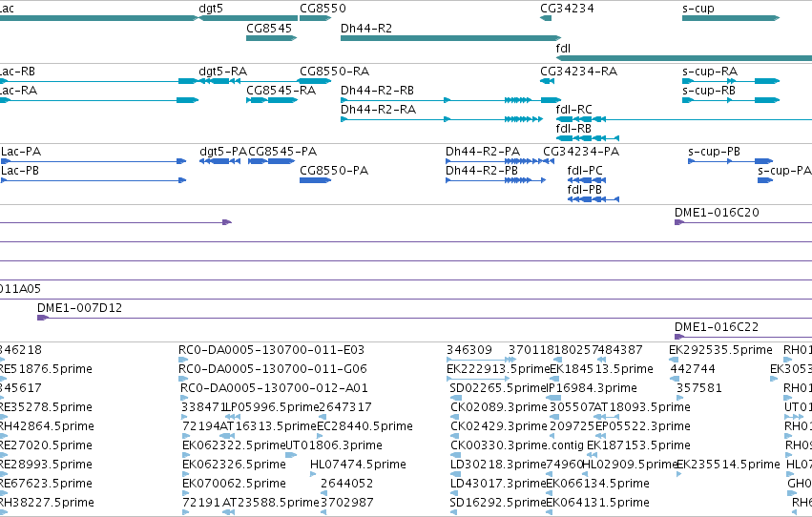The image size is (812, 517).
Task: Click EST RC0-DA0005-130700-011-G06
Action: point(273,369)
